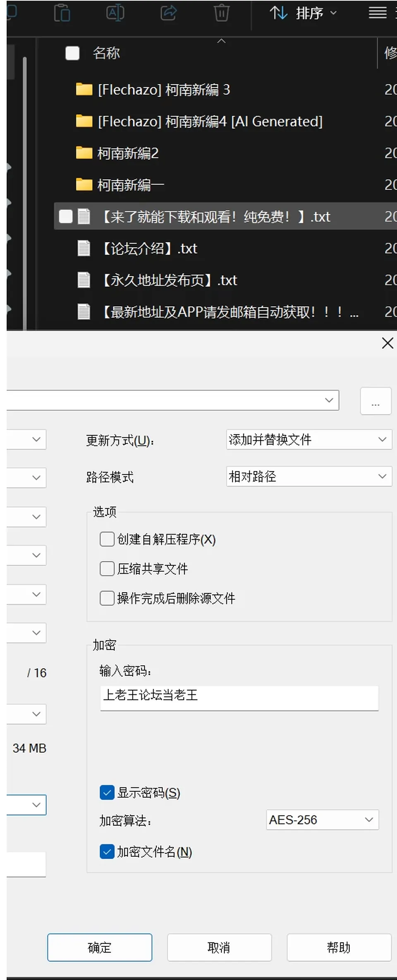This screenshot has width=397, height=980.
Task: Click the paste icon in the toolbar
Action: click(62, 13)
